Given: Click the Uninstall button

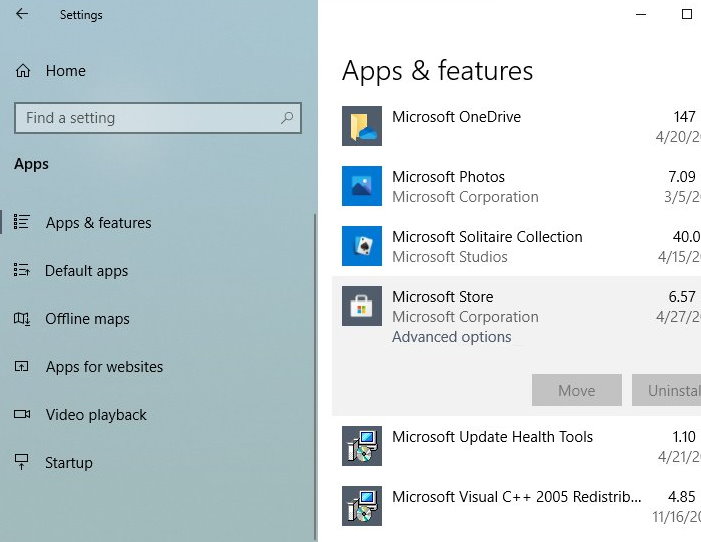Looking at the screenshot, I should click(666, 390).
